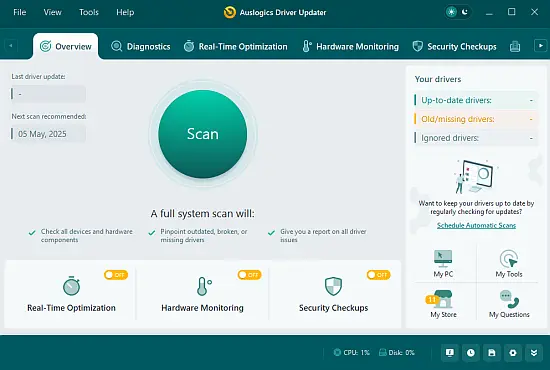Switch to the Security Checkups tab

pyautogui.click(x=454, y=46)
